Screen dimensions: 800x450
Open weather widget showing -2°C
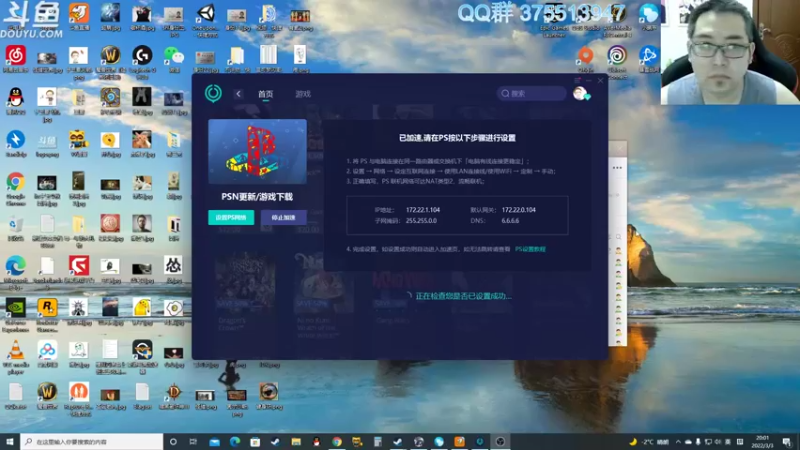coord(649,442)
